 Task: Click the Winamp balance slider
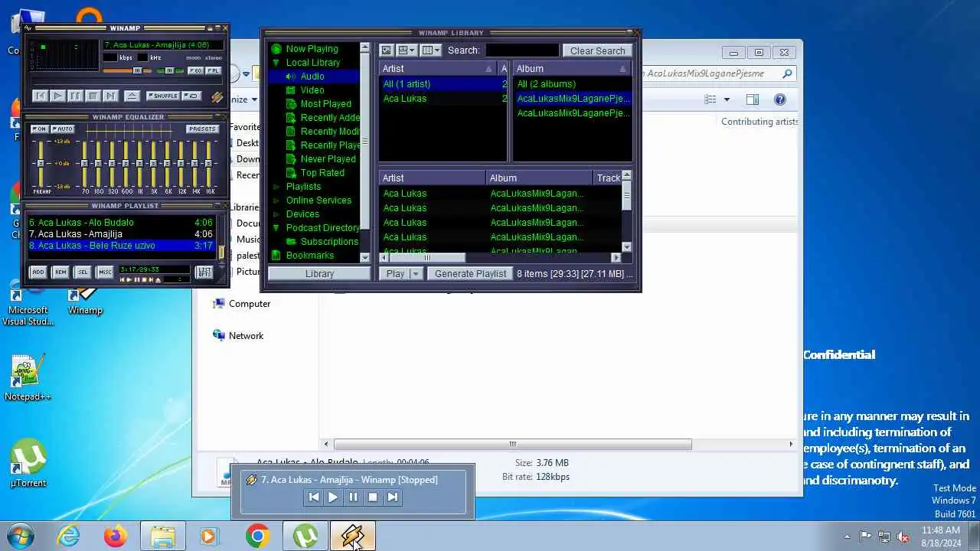click(170, 70)
